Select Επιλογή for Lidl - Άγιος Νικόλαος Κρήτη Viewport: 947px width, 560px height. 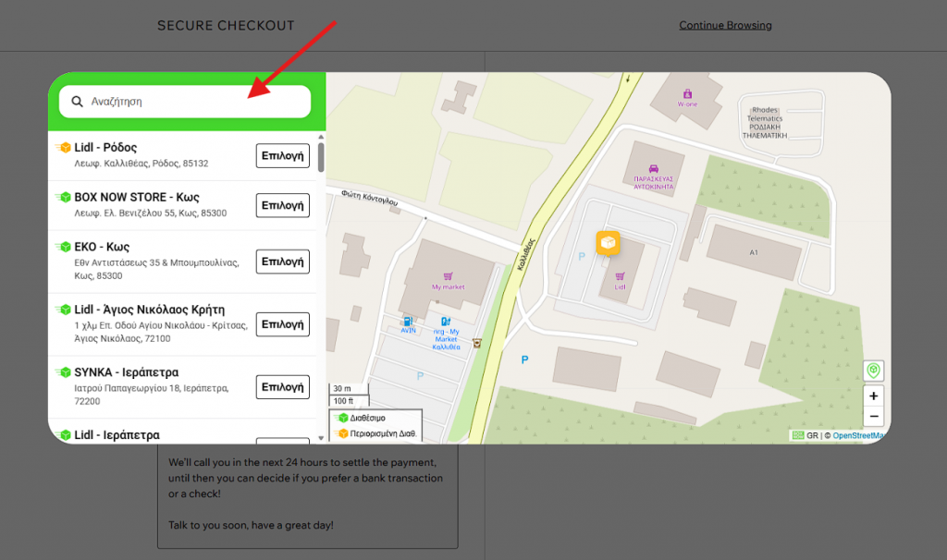click(x=282, y=324)
